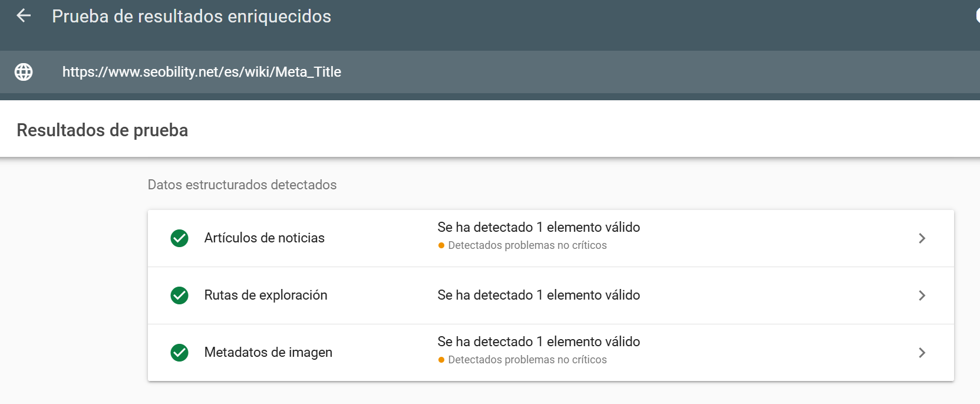Expand the Rutas de exploración details chevron
Viewport: 980px width, 404px height.
[922, 295]
